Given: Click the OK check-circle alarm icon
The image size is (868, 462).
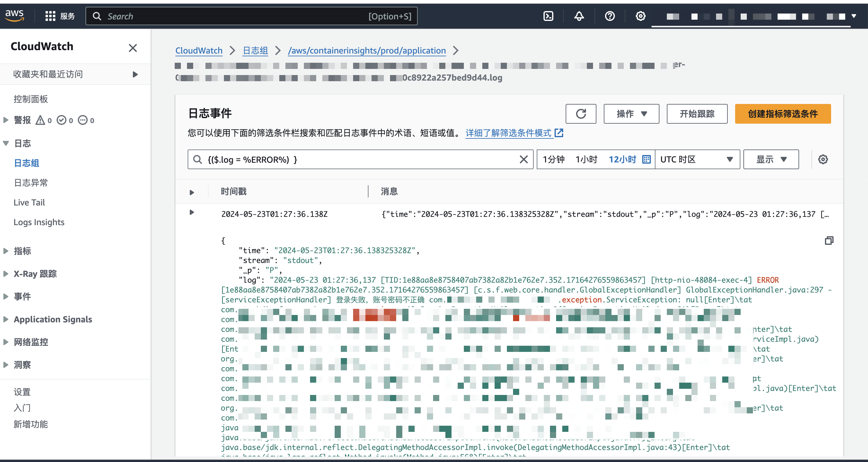Looking at the screenshot, I should point(61,120).
